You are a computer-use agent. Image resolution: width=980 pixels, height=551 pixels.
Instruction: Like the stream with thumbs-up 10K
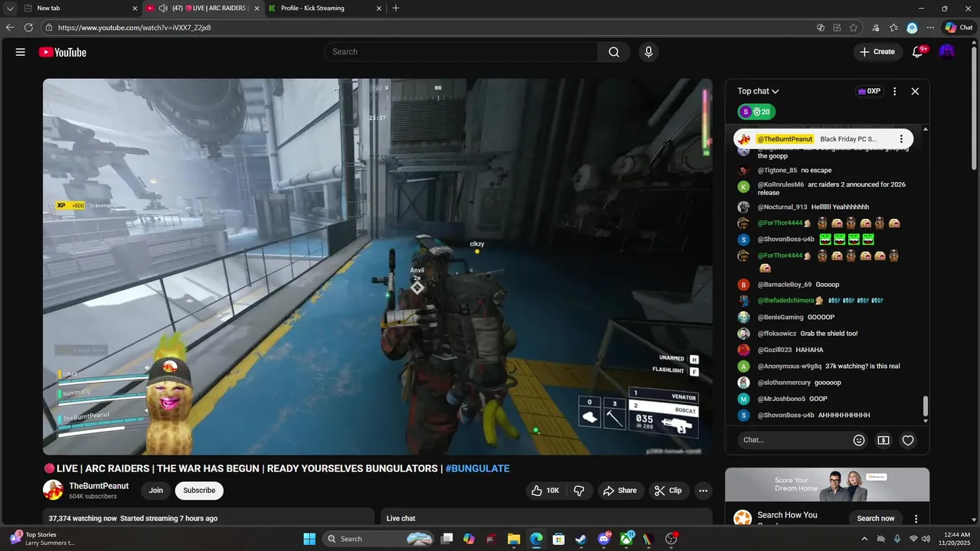pos(546,491)
